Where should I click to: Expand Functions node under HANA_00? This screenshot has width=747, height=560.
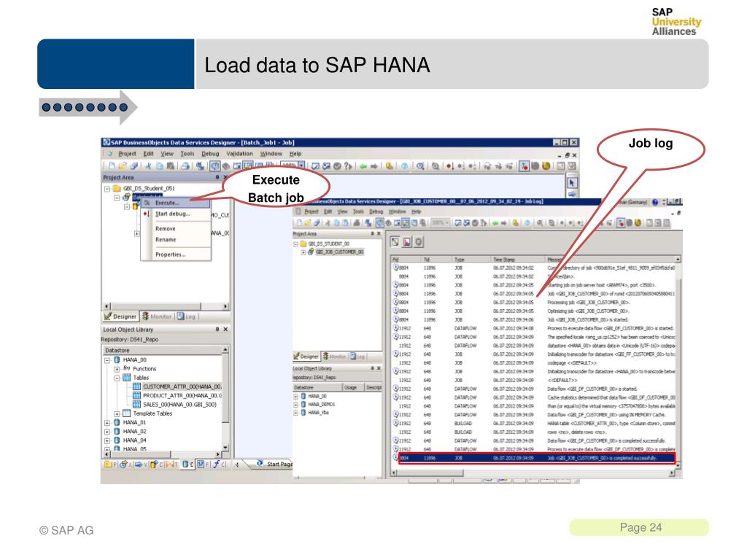pyautogui.click(x=117, y=369)
